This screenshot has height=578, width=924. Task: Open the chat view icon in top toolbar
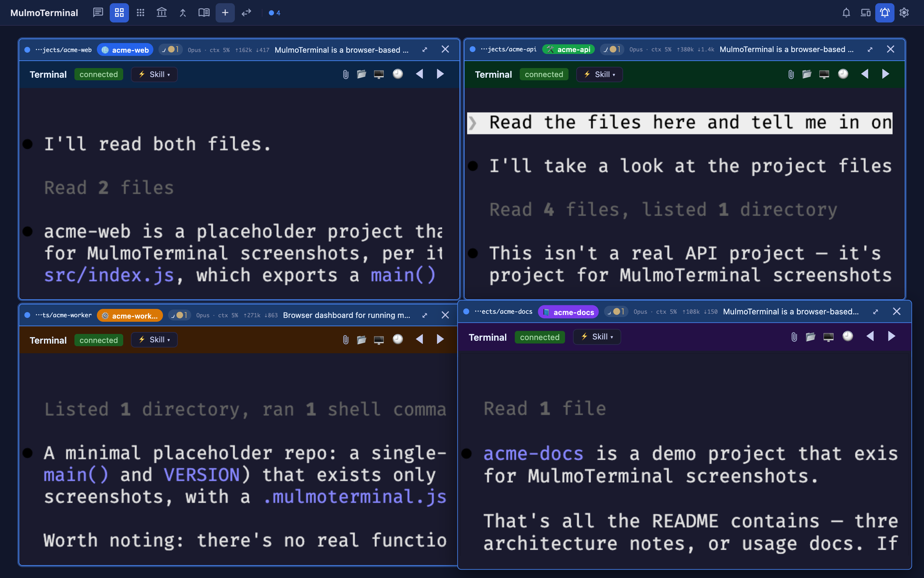pos(98,13)
